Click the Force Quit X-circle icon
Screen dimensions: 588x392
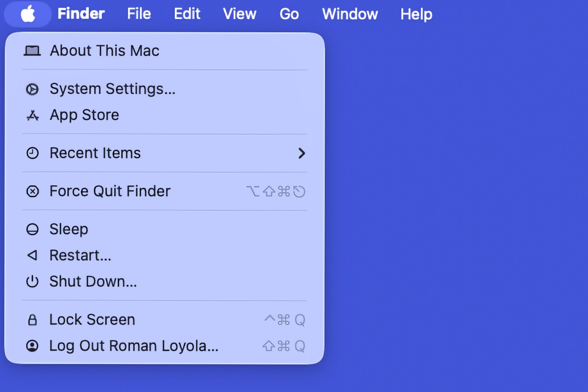pyautogui.click(x=32, y=191)
